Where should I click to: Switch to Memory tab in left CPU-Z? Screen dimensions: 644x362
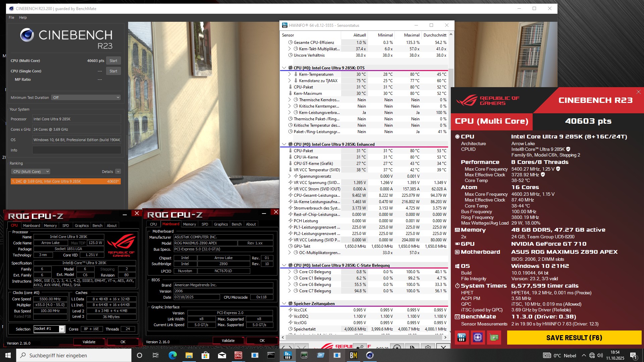50,226
